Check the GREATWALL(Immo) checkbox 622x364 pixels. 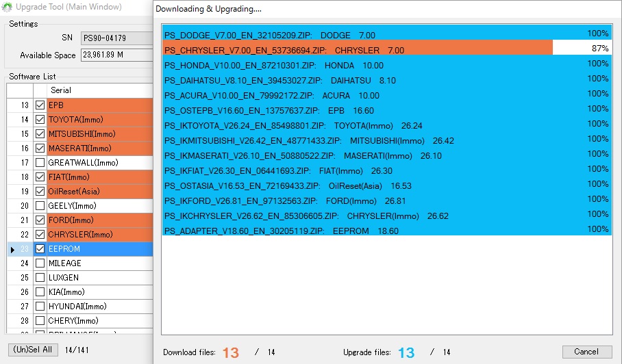coord(40,162)
